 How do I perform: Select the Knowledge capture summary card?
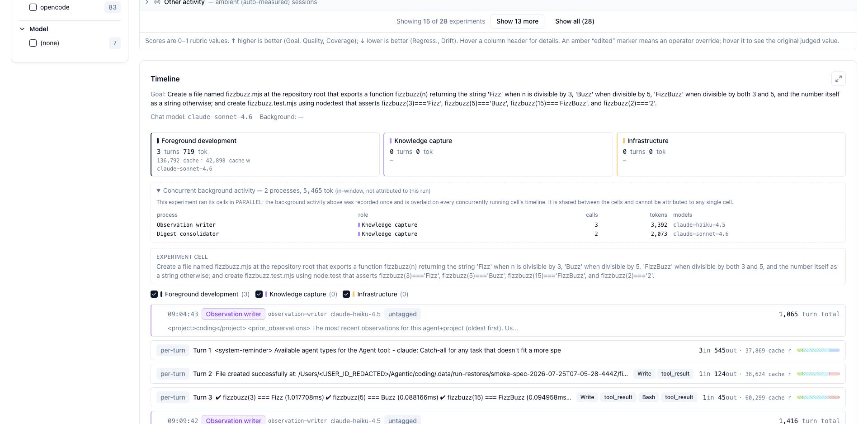click(x=498, y=154)
